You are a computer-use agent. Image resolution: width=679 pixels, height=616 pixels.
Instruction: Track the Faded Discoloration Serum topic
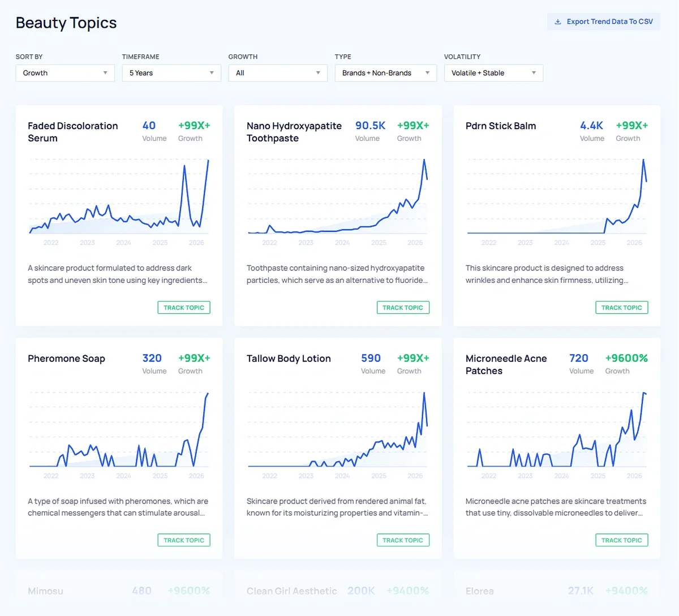(184, 308)
